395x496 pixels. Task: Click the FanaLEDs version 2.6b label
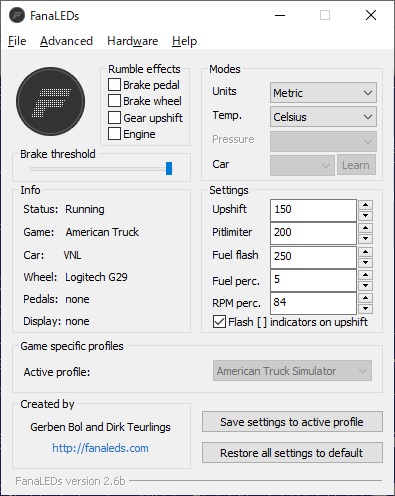point(70,481)
